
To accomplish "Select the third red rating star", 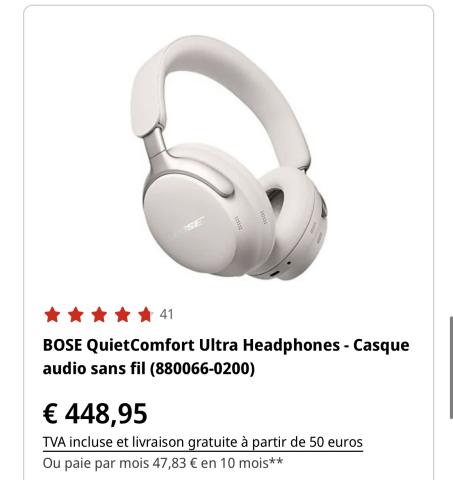I will (x=99, y=315).
